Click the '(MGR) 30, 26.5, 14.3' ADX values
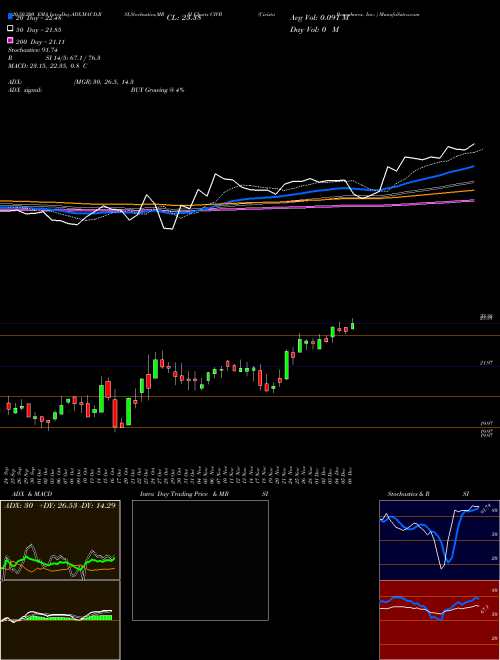500x660 pixels. [x=104, y=82]
